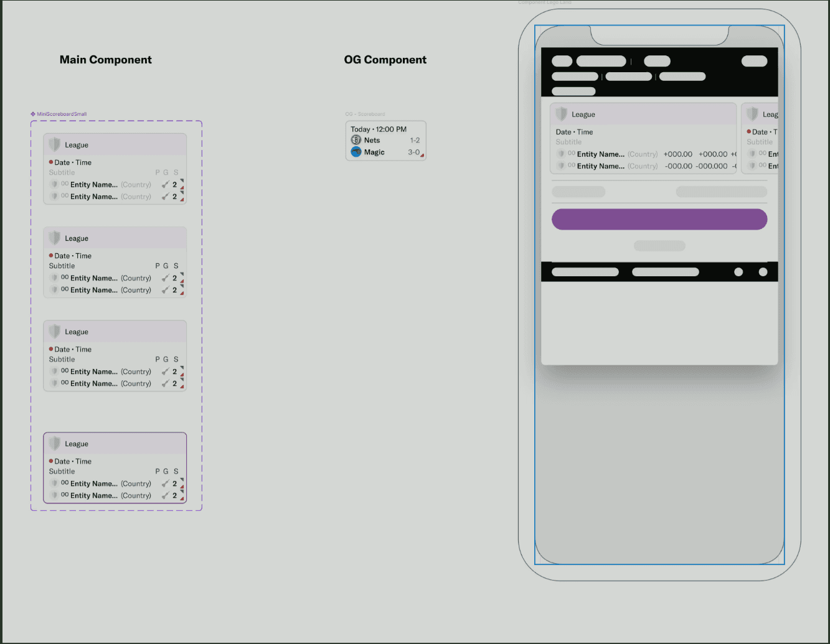The image size is (830, 644).
Task: Click the small gray pill below the purple button
Action: (659, 246)
